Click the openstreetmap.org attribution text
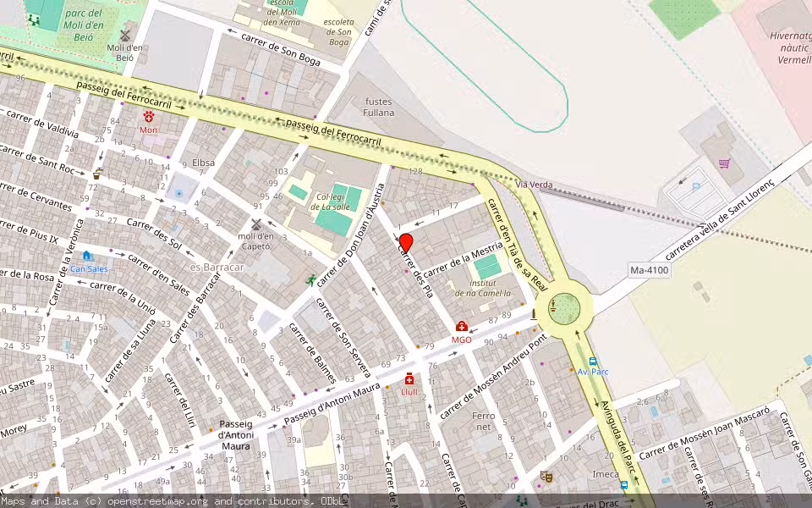The image size is (812, 508). pos(156,501)
